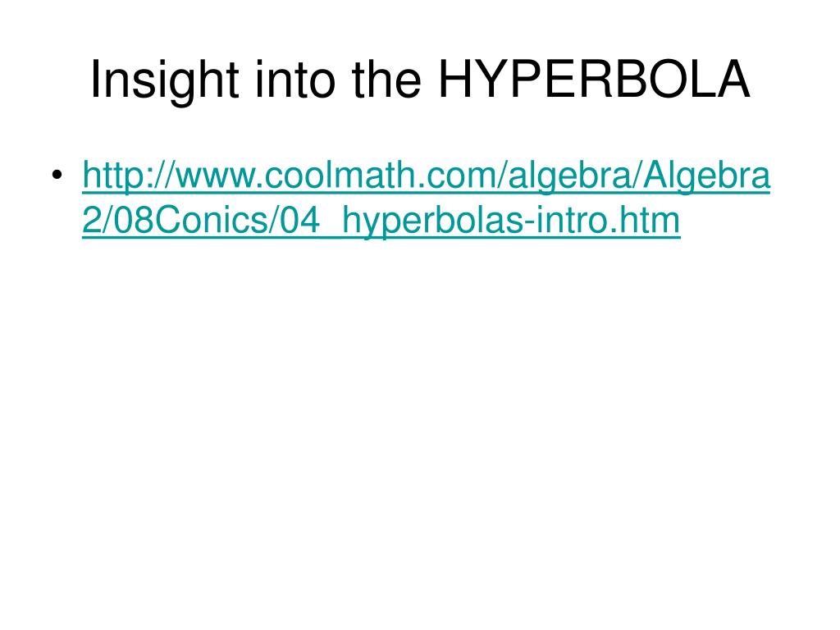Click '04_' in the second link line
This screenshot has width=840, height=630.
point(309,221)
